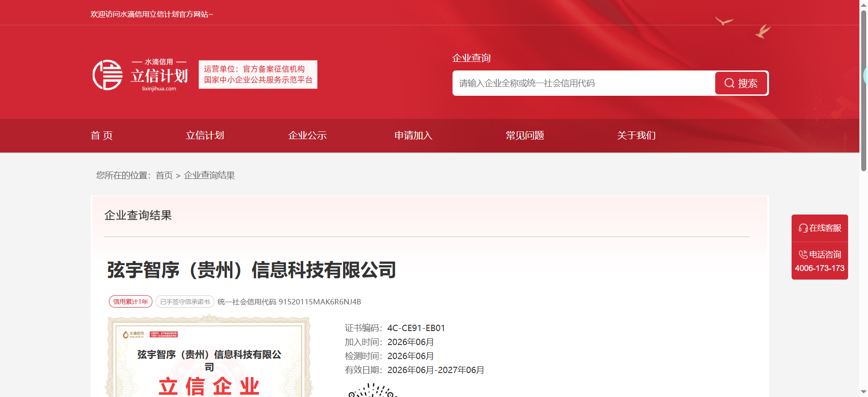Click the 4006-173-173 phone number

pos(820,268)
